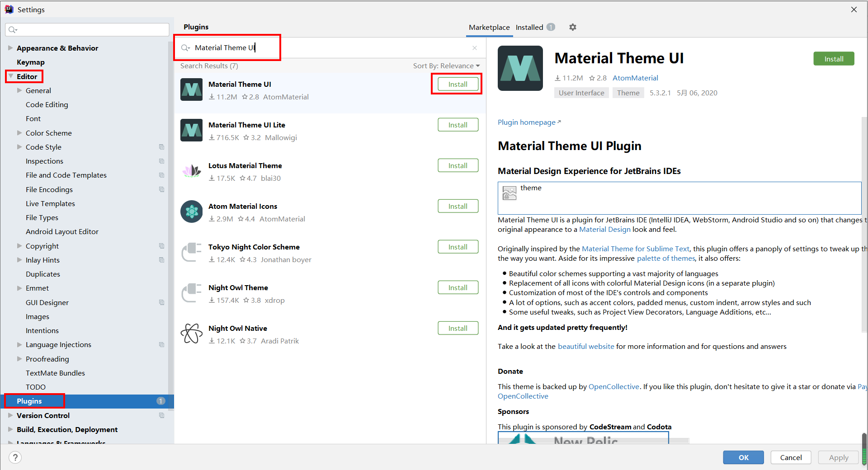Image resolution: width=868 pixels, height=470 pixels.
Task: Open Code Editing settings
Action: (x=47, y=104)
